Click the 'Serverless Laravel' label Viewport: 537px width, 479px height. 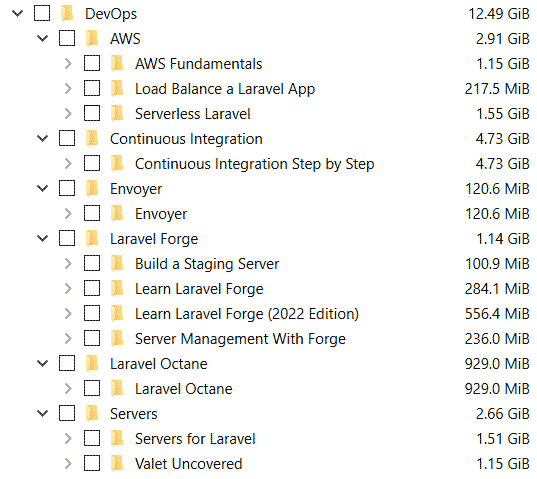click(192, 114)
